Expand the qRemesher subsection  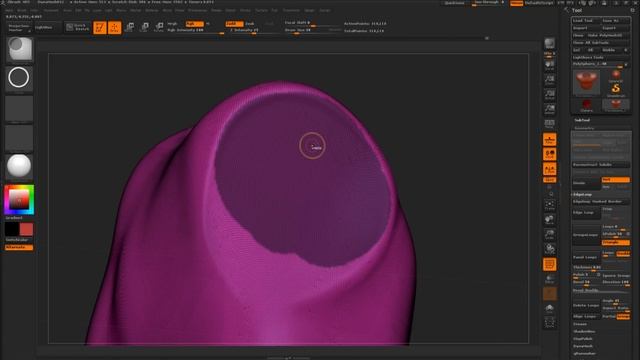(584, 353)
